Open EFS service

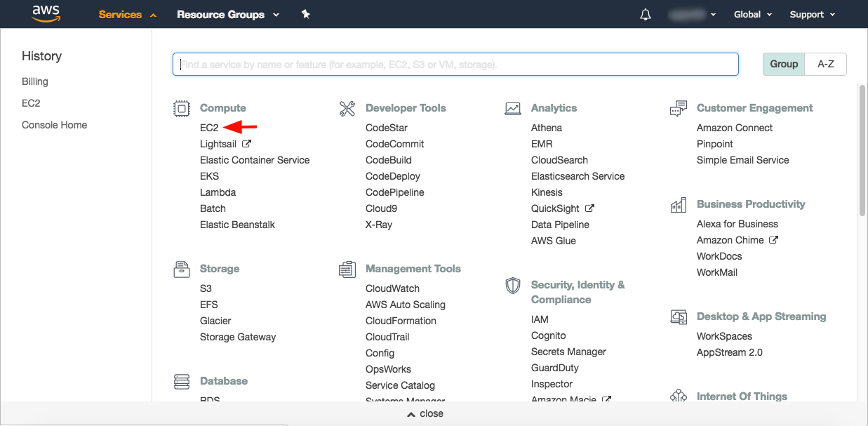[x=209, y=305]
